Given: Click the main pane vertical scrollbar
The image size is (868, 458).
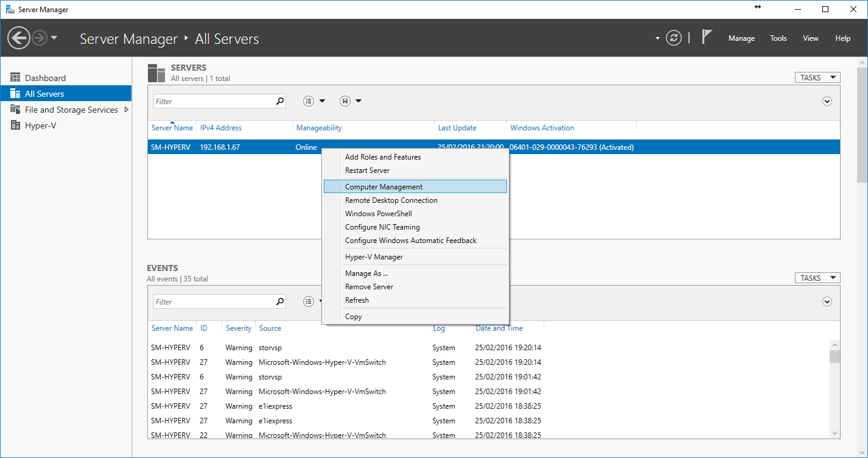Looking at the screenshot, I should pyautogui.click(x=862, y=124).
